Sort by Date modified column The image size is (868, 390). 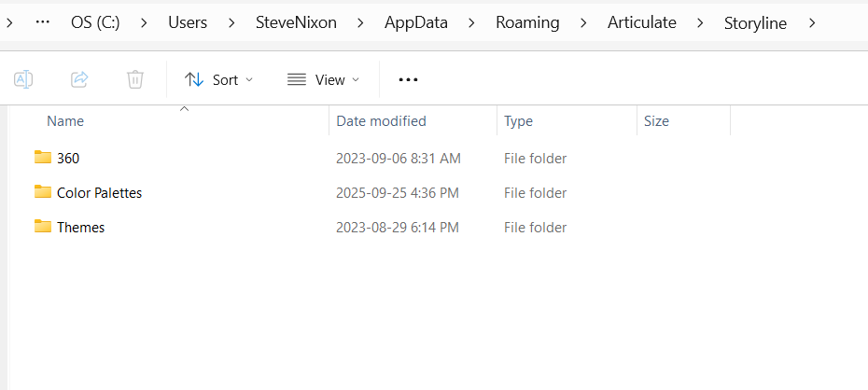coord(381,121)
